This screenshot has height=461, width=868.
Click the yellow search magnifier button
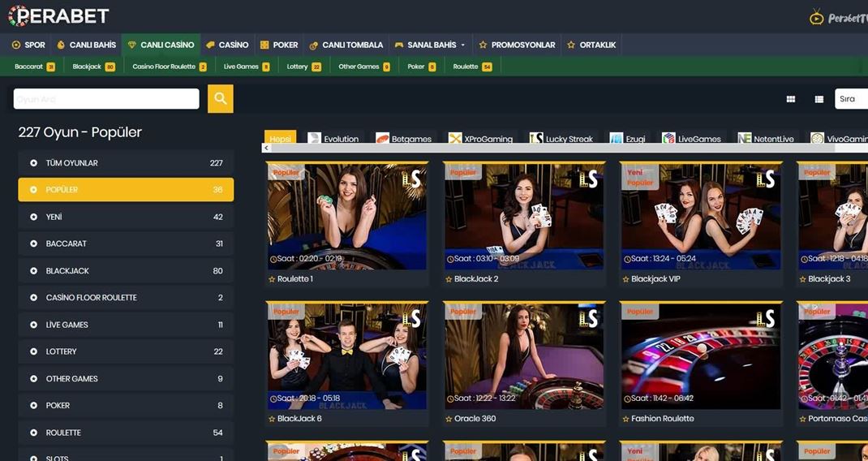(x=221, y=99)
